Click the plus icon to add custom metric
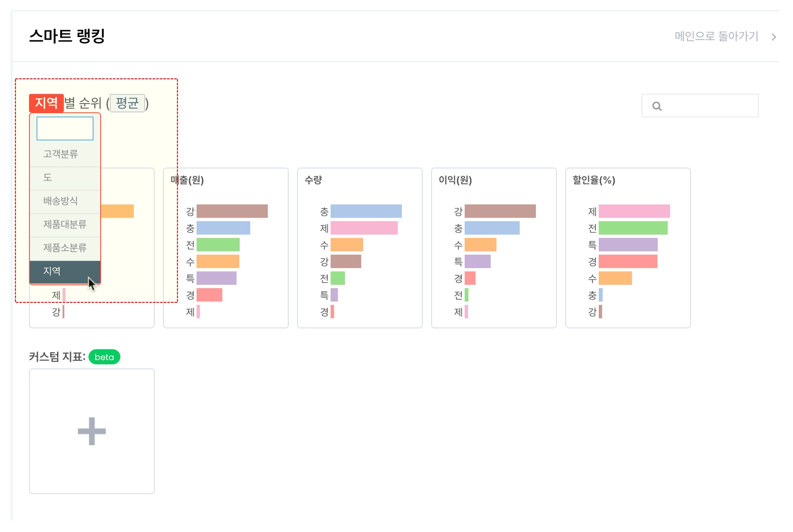793x532 pixels. click(x=92, y=431)
